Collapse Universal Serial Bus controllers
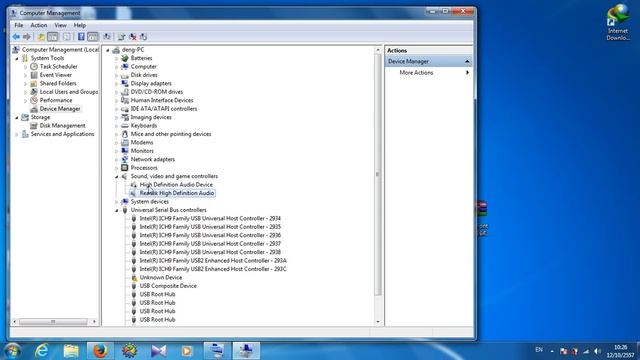The height and width of the screenshot is (360, 640). pos(116,211)
